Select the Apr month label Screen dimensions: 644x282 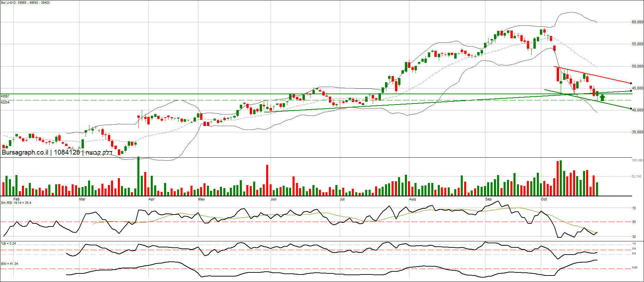tap(151, 199)
